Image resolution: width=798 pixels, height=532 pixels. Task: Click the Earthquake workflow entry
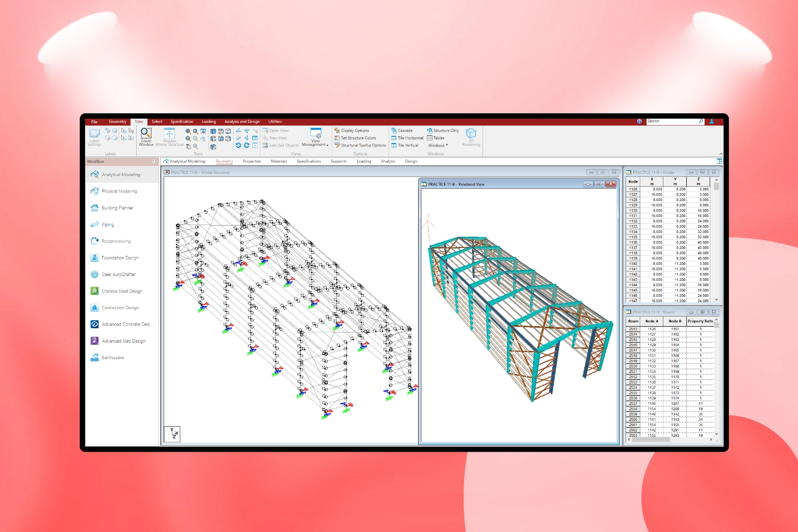[112, 357]
